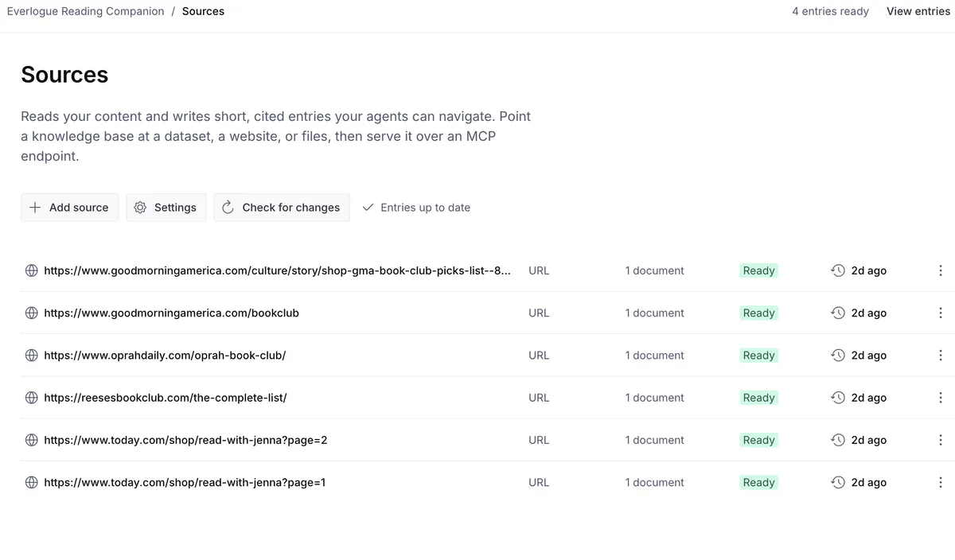Click "2d ago" timestamp in GMA picks list row
The height and width of the screenshot is (560, 955).
coord(869,270)
